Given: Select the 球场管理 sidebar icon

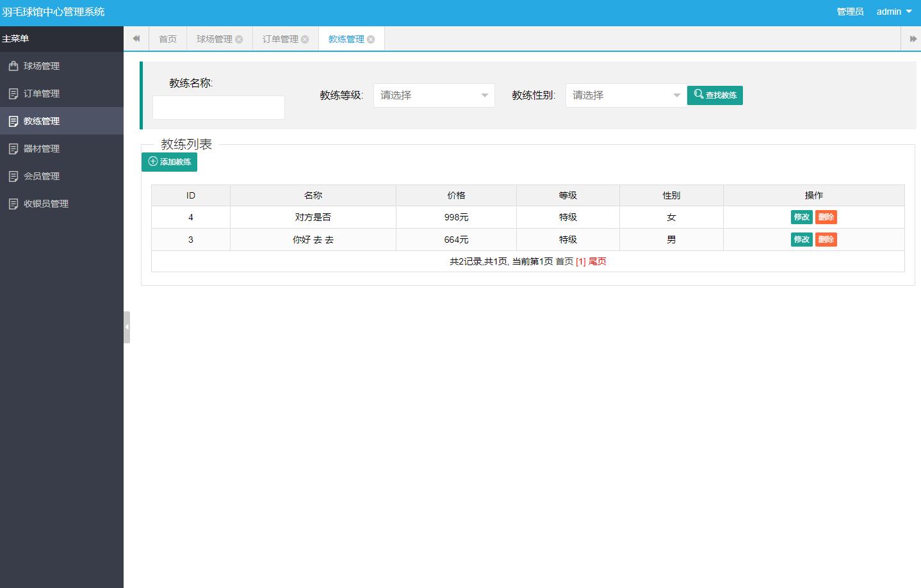Looking at the screenshot, I should [14, 65].
